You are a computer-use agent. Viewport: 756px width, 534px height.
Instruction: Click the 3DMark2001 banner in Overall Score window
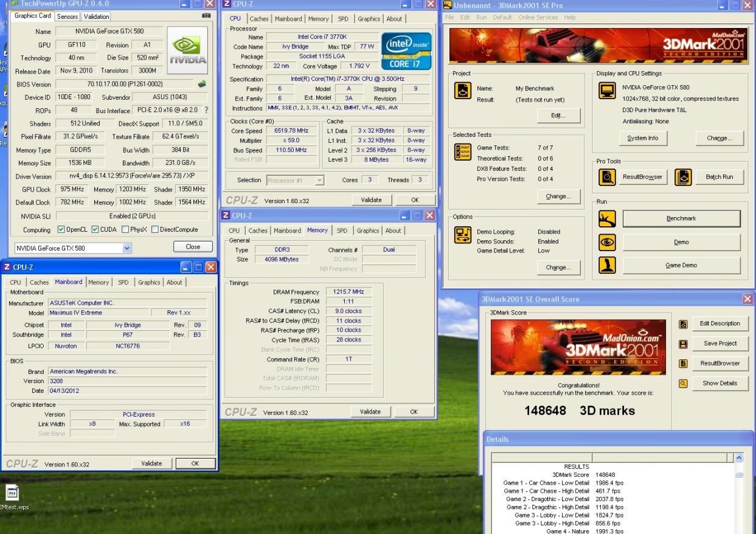click(x=578, y=348)
